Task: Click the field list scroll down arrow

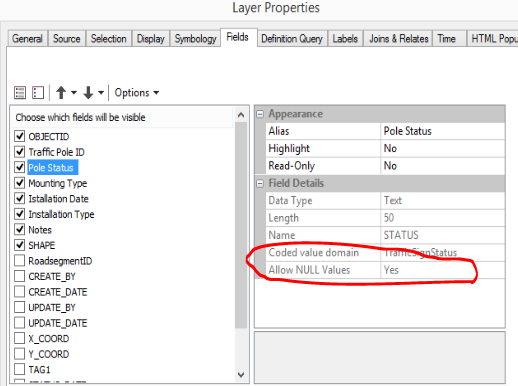Action: pos(241,375)
